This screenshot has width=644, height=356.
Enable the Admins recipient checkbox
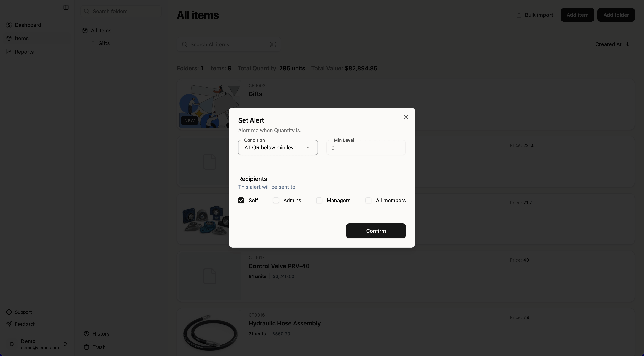[x=276, y=200]
